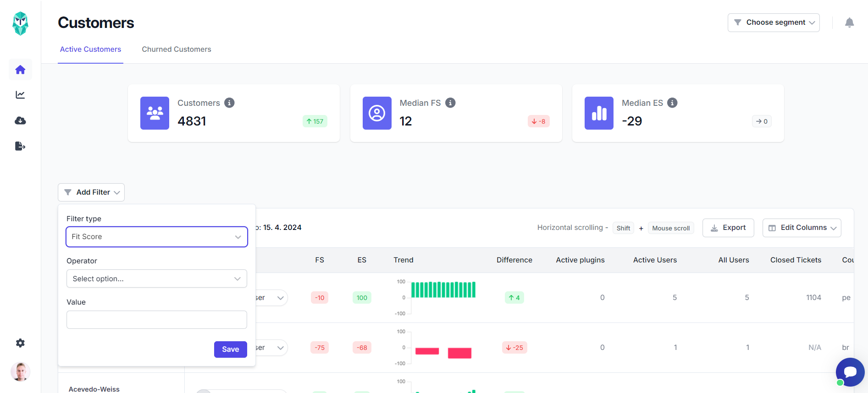This screenshot has width=868, height=393.
Task: Sort by ES column header
Action: click(x=362, y=260)
